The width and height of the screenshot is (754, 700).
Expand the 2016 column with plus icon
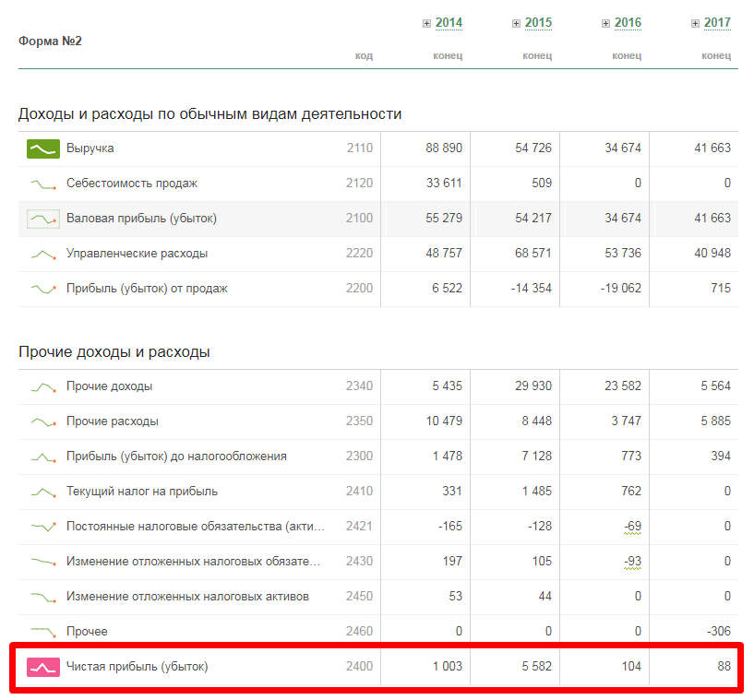pos(605,24)
